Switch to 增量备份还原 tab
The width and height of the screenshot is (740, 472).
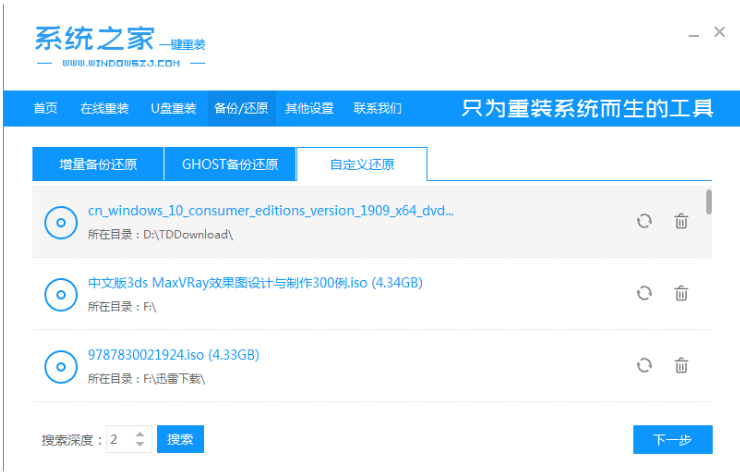coord(98,164)
